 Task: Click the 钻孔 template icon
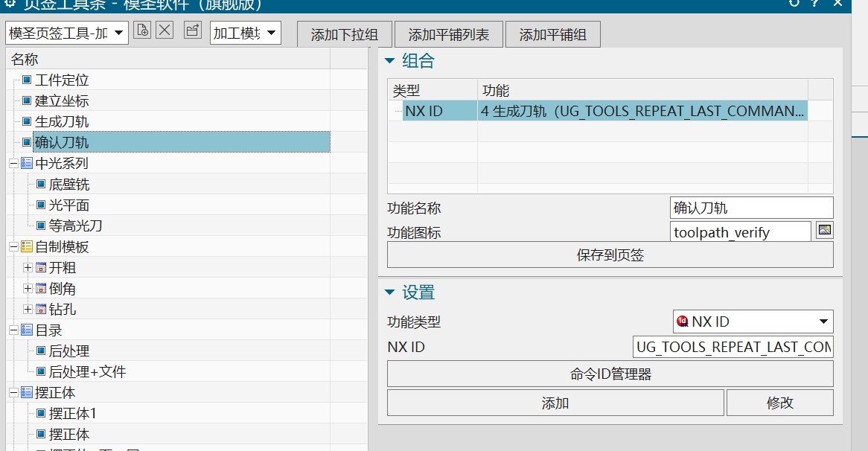coord(41,310)
